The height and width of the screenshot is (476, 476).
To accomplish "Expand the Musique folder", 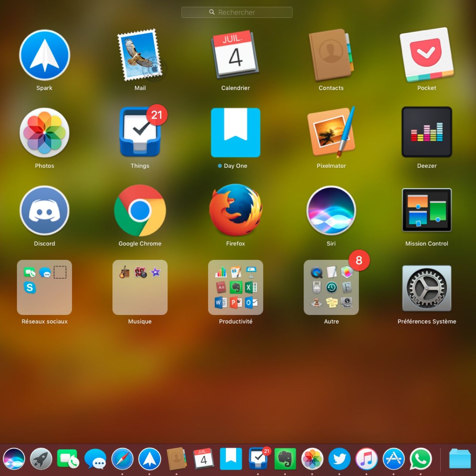I will [x=140, y=287].
